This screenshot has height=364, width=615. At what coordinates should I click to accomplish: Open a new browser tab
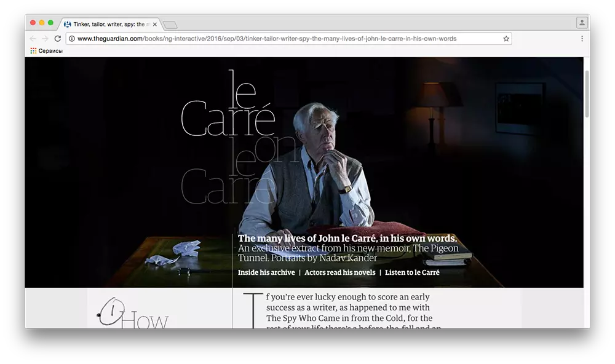[170, 25]
